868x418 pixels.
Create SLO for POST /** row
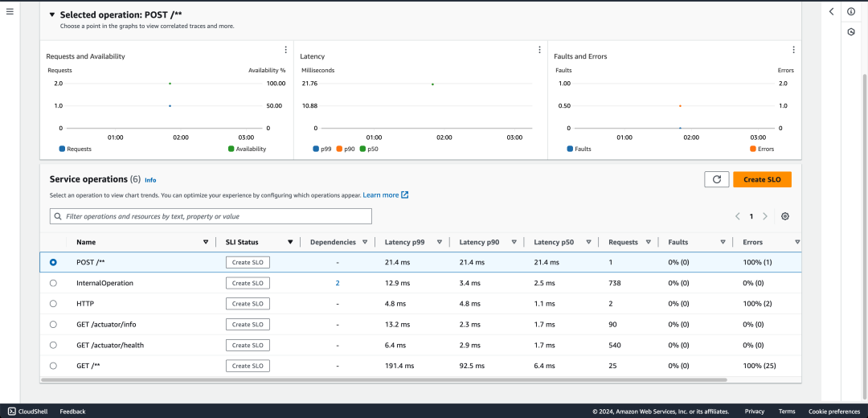(x=248, y=262)
